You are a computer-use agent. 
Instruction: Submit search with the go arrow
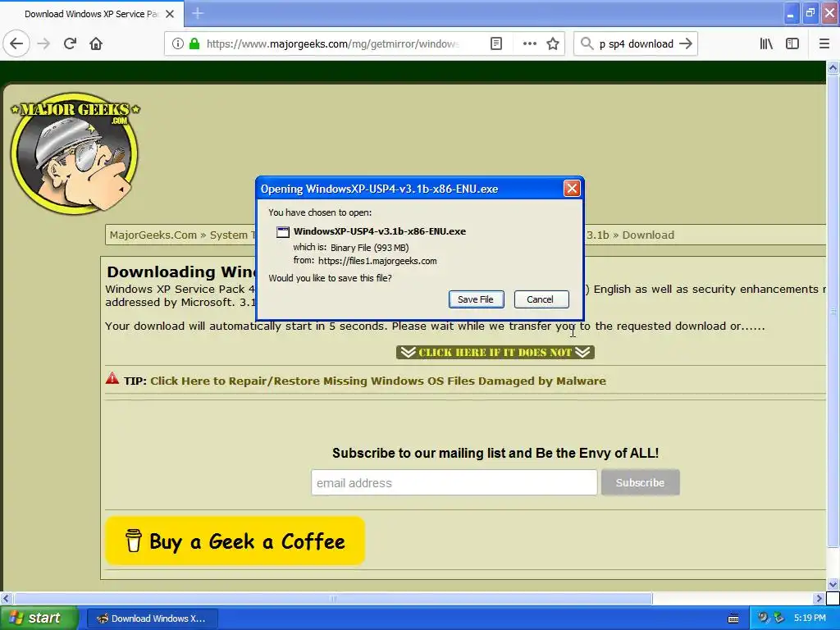click(x=686, y=44)
